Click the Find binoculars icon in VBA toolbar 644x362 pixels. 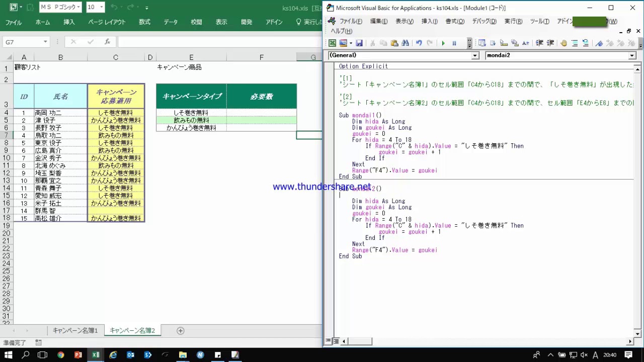pos(406,43)
